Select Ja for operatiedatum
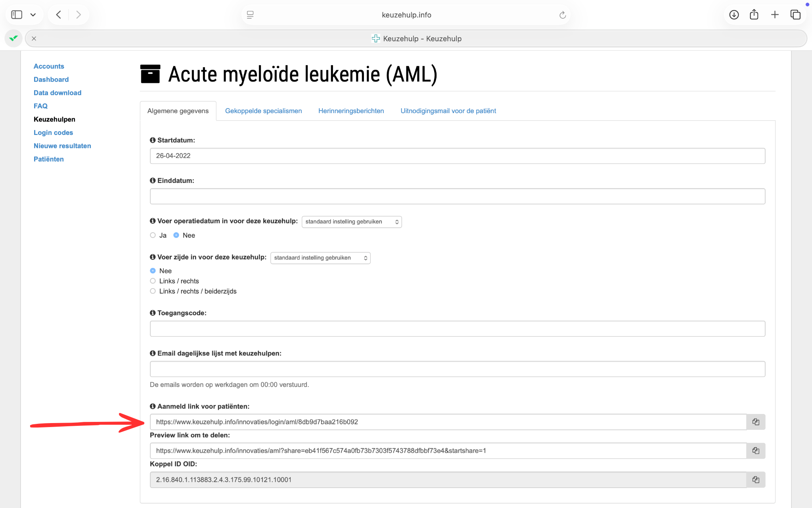The width and height of the screenshot is (812, 508). [153, 235]
